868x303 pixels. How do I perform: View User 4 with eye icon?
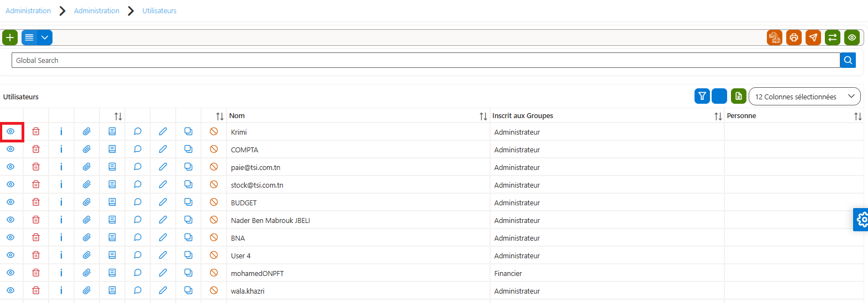click(10, 255)
